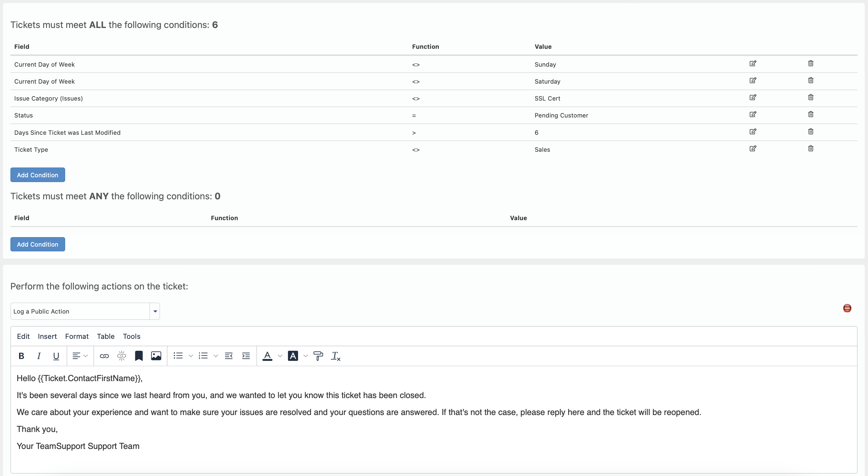Open the Tools menu of the editor

[x=131, y=336]
